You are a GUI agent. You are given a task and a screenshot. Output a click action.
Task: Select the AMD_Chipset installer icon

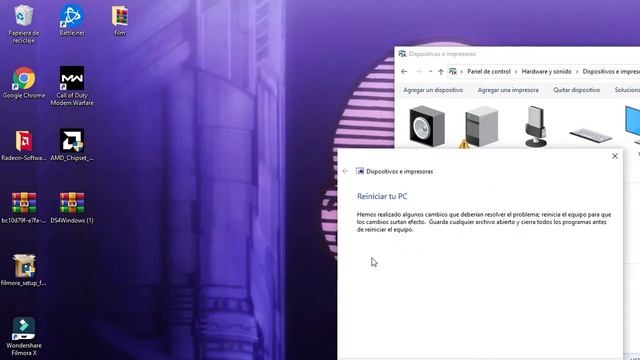72,146
